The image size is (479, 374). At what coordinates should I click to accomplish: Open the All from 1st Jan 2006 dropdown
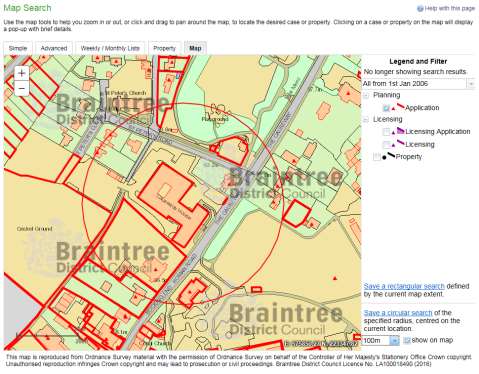[x=418, y=84]
